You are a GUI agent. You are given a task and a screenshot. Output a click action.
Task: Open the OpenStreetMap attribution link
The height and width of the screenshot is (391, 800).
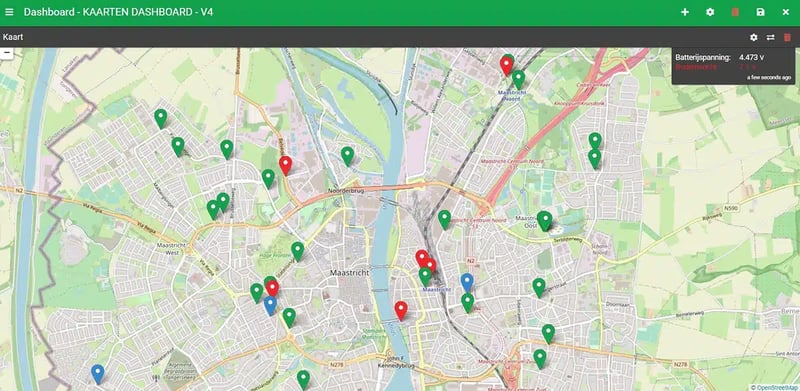[x=775, y=387]
